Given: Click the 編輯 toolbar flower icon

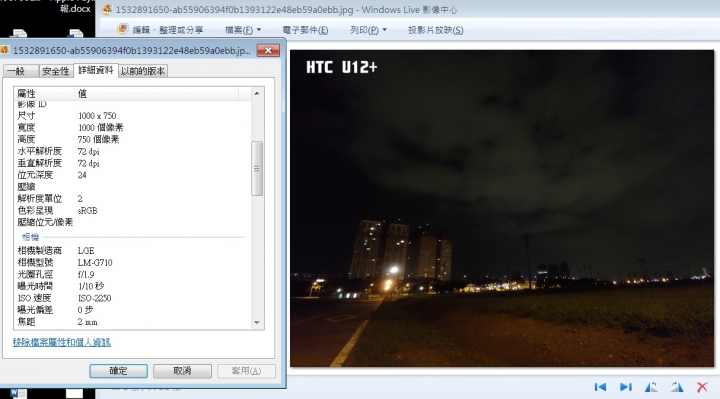Looking at the screenshot, I should 123,29.
